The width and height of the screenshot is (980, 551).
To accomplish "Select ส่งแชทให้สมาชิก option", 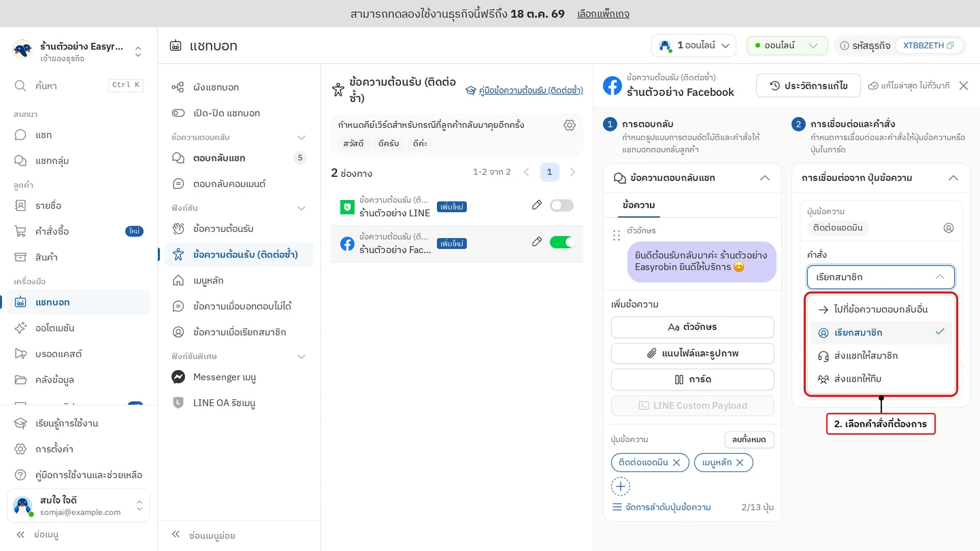I will click(x=881, y=356).
